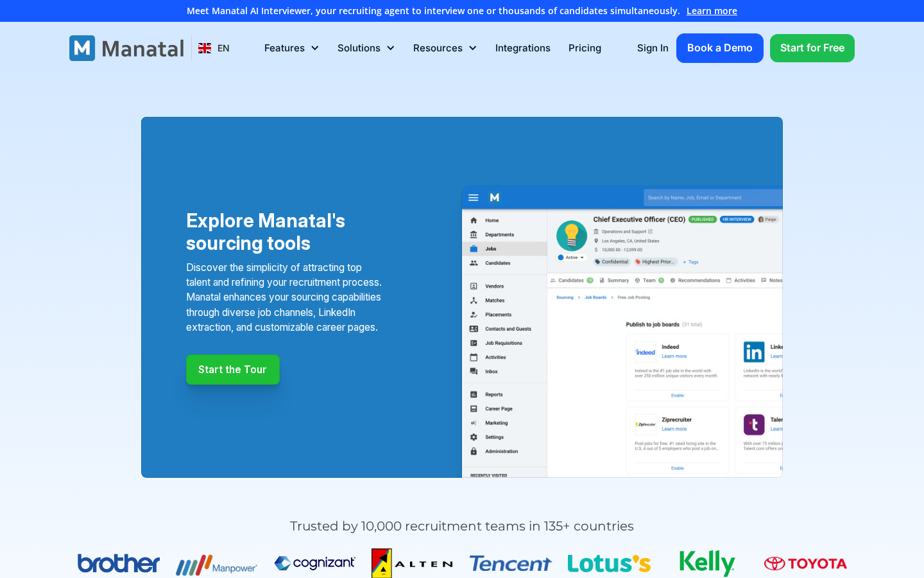This screenshot has height=578, width=924.
Task: Click Start the Tour button
Action: click(x=233, y=370)
